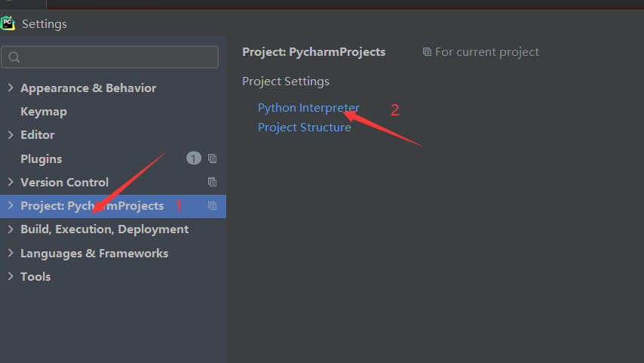
Task: Click the icon beside For current project
Action: click(427, 52)
